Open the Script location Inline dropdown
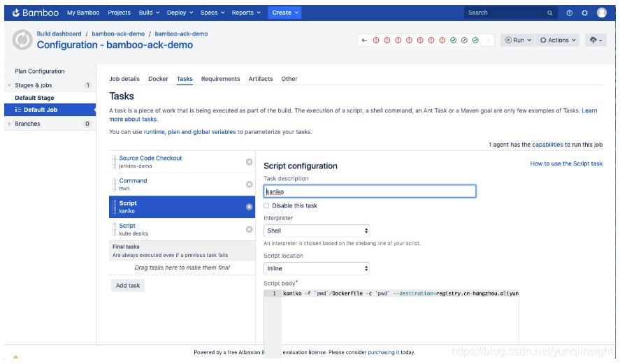 pos(317,268)
